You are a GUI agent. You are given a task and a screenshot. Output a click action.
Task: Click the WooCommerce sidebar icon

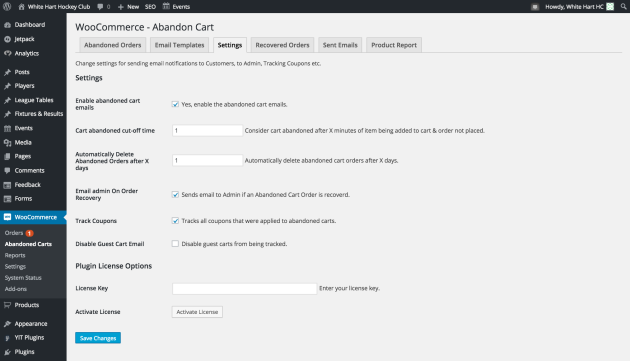[7, 217]
